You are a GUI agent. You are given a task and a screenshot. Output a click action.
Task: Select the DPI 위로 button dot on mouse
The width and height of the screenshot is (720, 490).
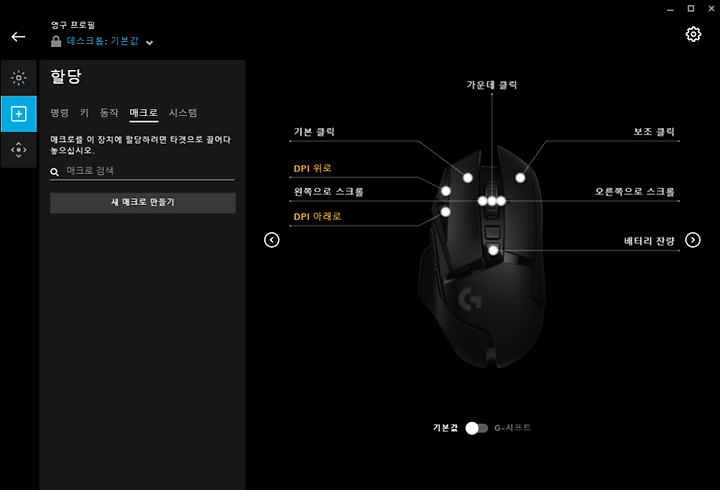[446, 191]
